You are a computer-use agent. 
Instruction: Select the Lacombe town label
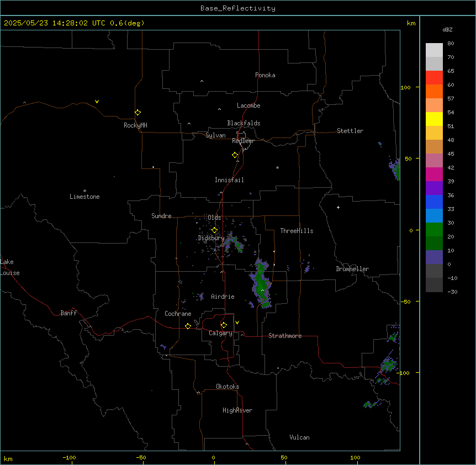click(248, 105)
